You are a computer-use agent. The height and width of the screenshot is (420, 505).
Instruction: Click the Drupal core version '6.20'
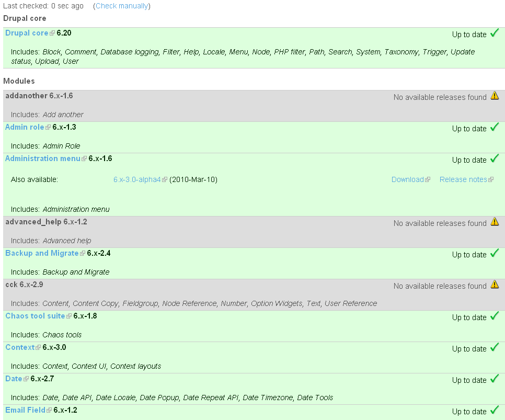pos(64,33)
